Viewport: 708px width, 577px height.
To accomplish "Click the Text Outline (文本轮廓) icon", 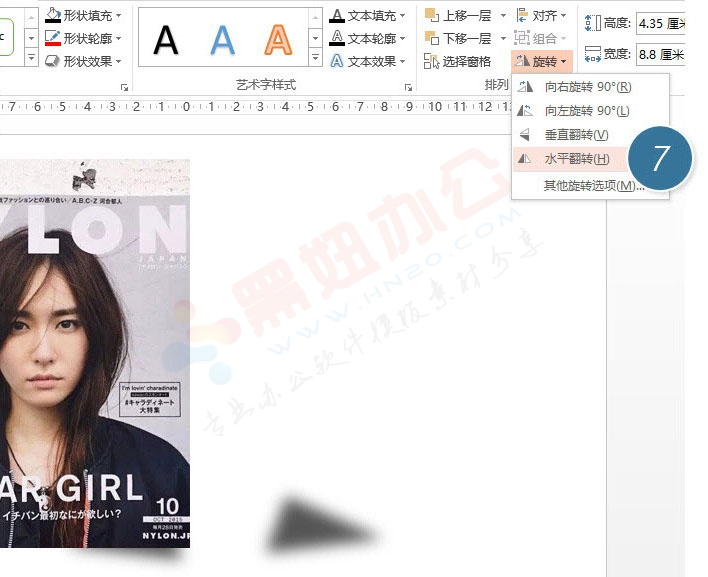I will (x=337, y=38).
